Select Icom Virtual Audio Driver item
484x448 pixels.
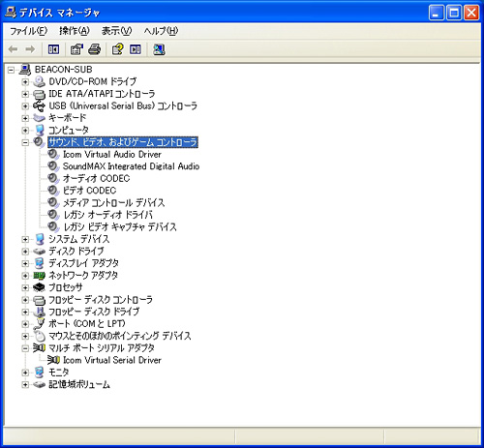(x=112, y=154)
